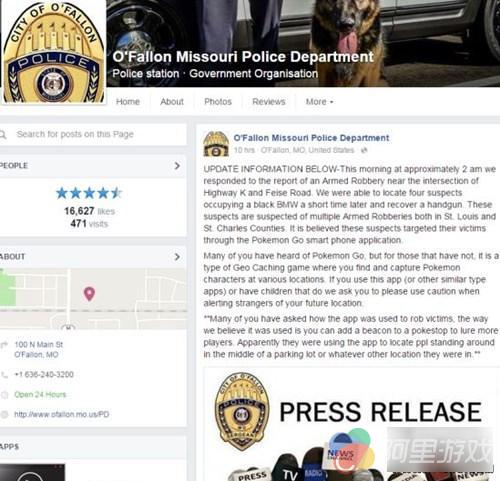Click the globe icon beside the website URL
Screen dimensions: 500x481
click(x=5, y=415)
